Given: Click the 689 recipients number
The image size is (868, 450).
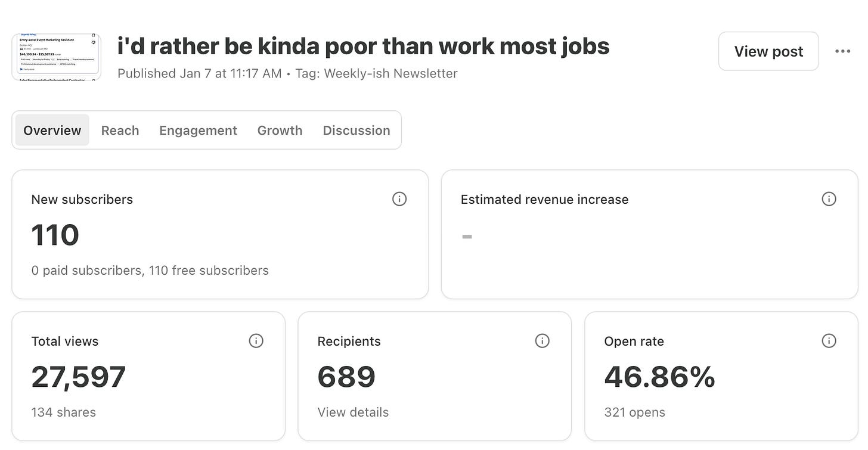Looking at the screenshot, I should (346, 377).
